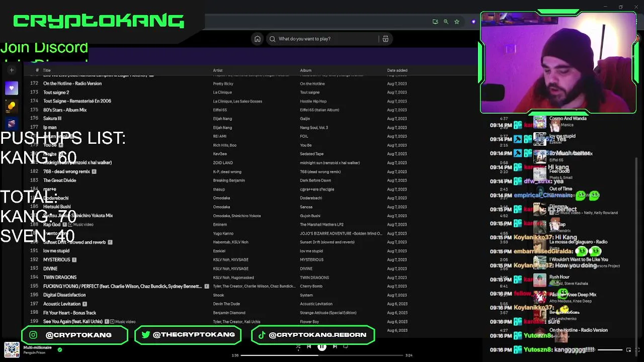
Task: Skip to previous track
Action: tap(309, 346)
